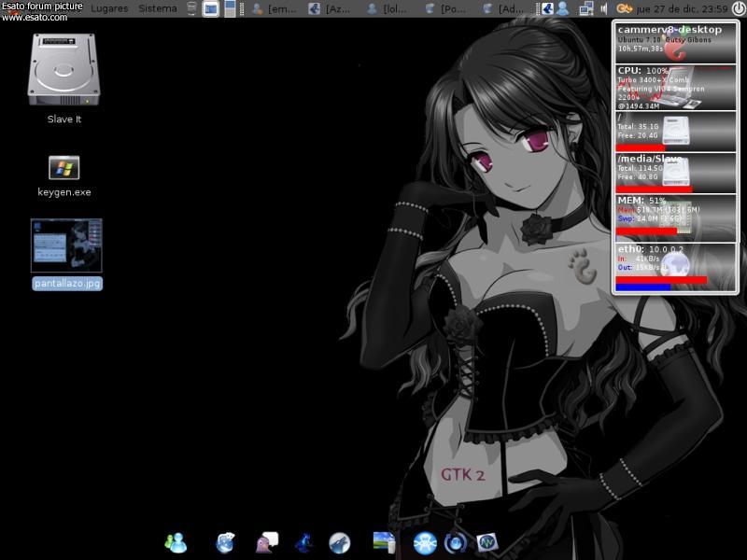Launch the aMSN messenger dock icon

[176, 543]
